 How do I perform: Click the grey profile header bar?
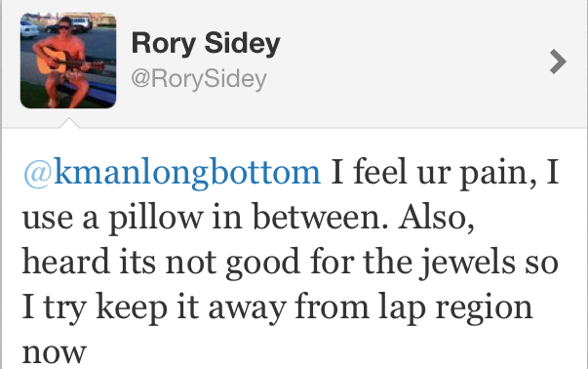coord(294,63)
